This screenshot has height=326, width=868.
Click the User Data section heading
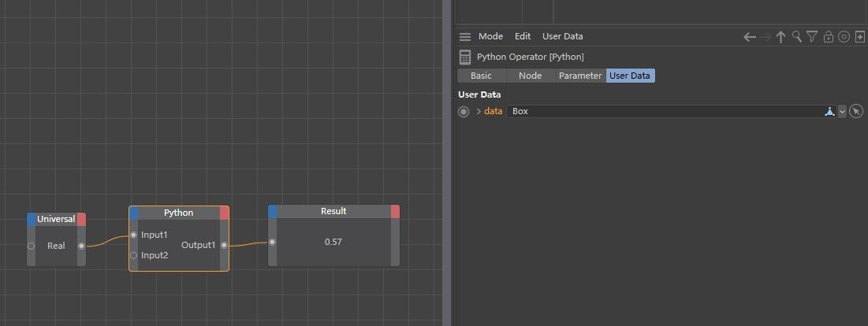click(479, 94)
